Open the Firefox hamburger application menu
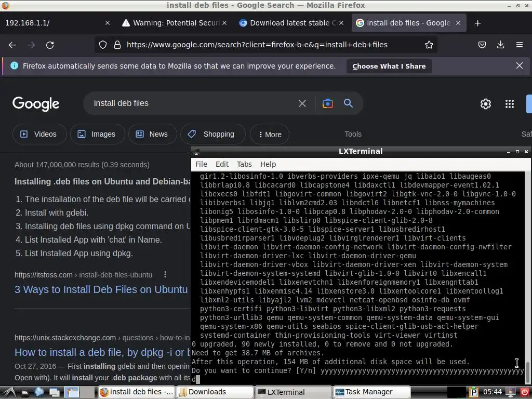Screen dimensions: 532x399 tap(519, 45)
